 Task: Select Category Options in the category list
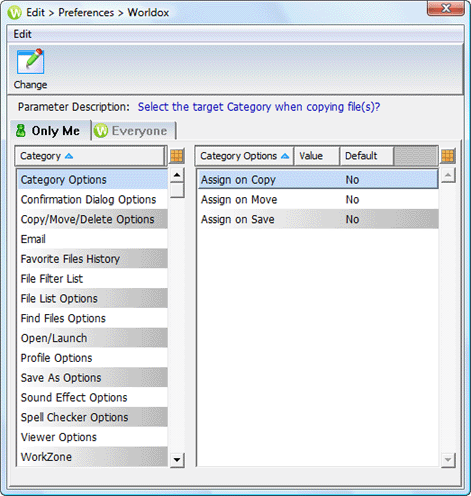coord(92,180)
